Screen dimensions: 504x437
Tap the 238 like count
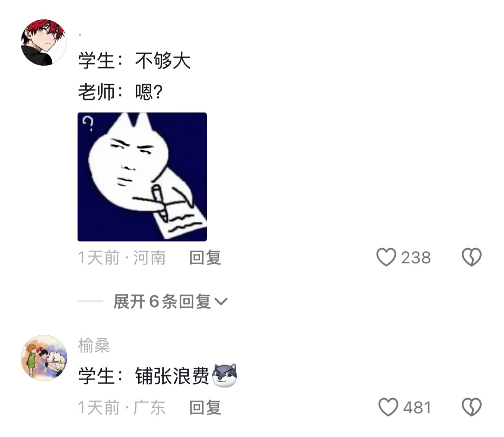coord(416,258)
